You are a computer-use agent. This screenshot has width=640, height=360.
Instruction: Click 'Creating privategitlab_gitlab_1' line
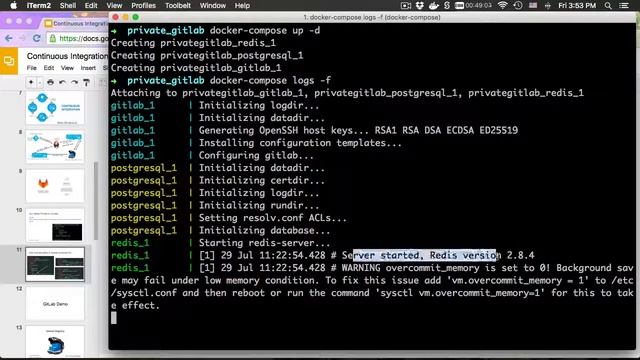(x=196, y=68)
